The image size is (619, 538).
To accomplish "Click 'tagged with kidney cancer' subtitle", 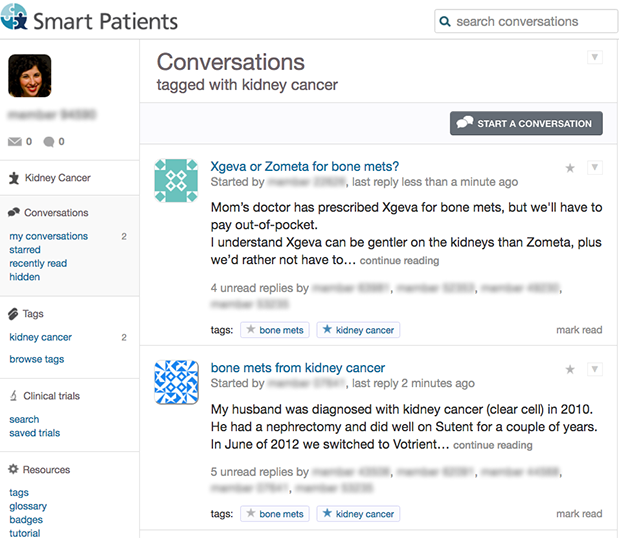I will (247, 85).
